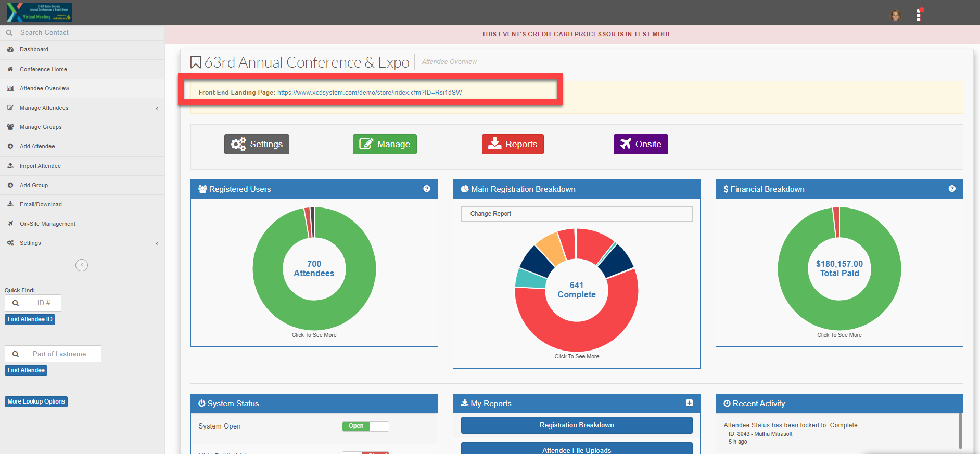980x454 pixels.
Task: Click 'Click To See More' under Financial Breakdown
Action: (x=839, y=335)
